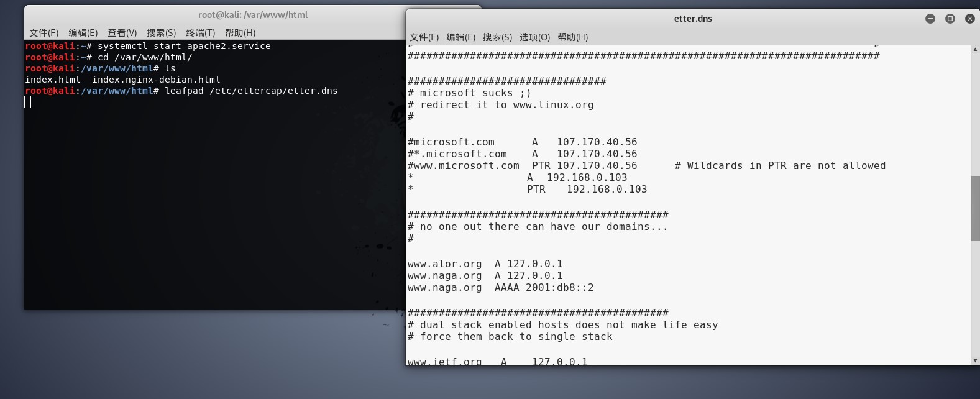Click 'index.html' in terminal ls output
Image resolution: width=980 pixels, height=399 pixels.
tap(52, 80)
